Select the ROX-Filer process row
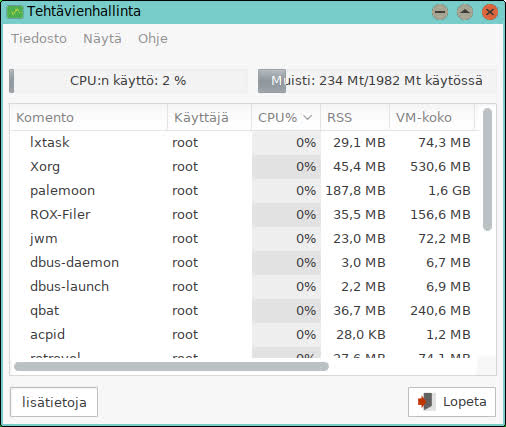Screen dimensions: 506x427 (245, 215)
